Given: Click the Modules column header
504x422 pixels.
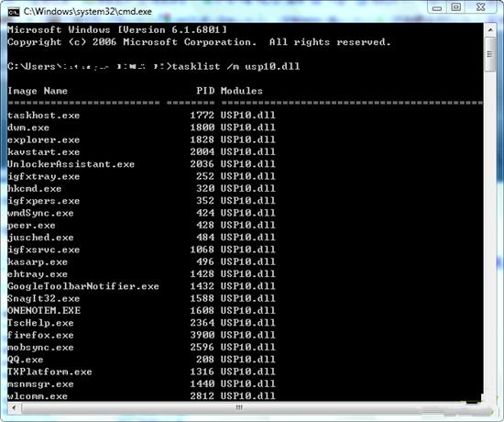Looking at the screenshot, I should tap(242, 91).
